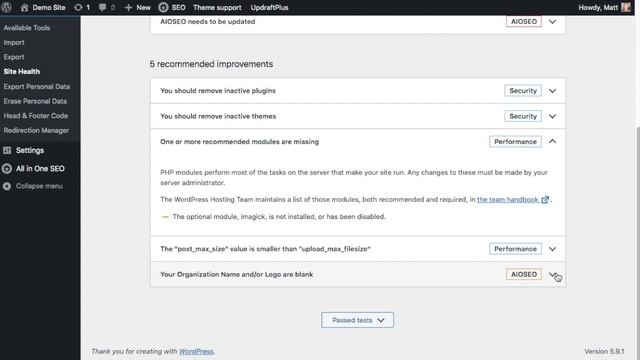Open Erase Personal Data page

35,101
